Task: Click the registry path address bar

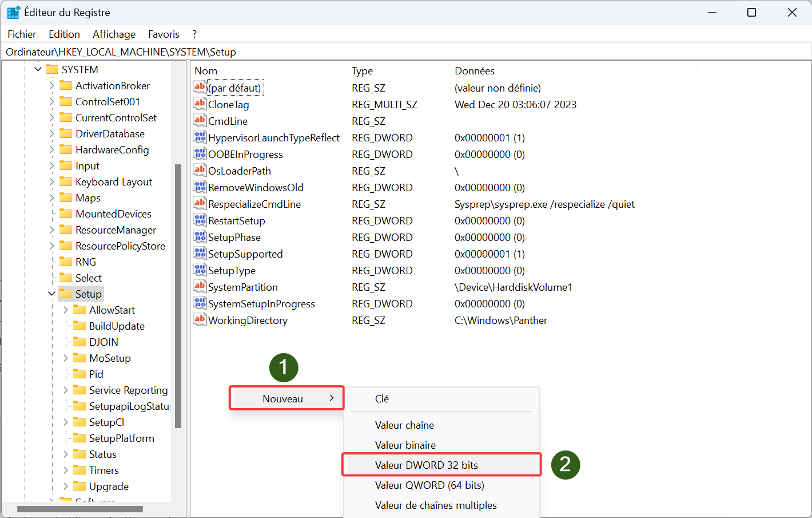Action: [406, 52]
